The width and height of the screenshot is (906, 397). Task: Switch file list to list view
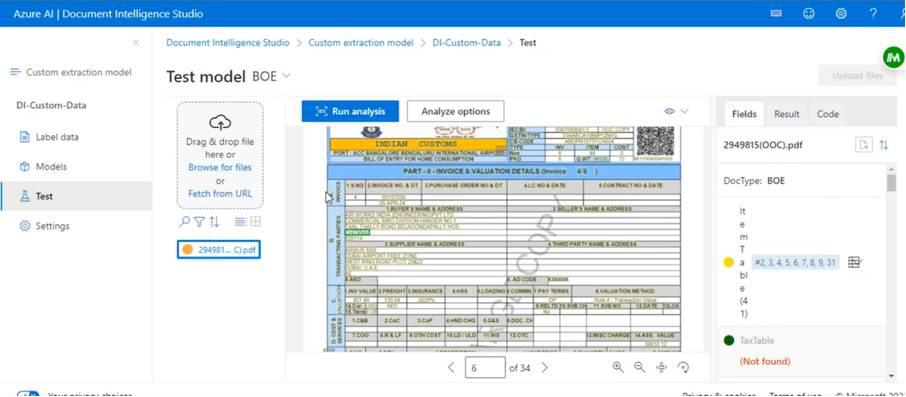point(240,221)
